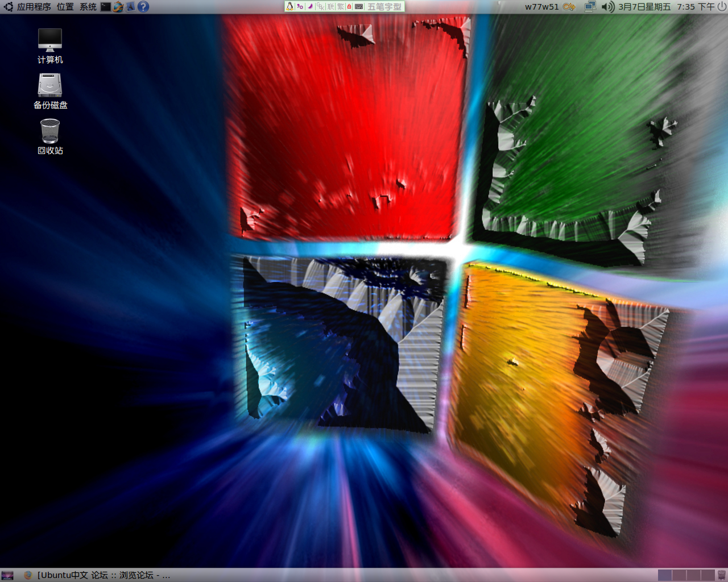Viewport: 728px width, 582px height.
Task: Open the trash applet in bottom panel
Action: (x=722, y=575)
